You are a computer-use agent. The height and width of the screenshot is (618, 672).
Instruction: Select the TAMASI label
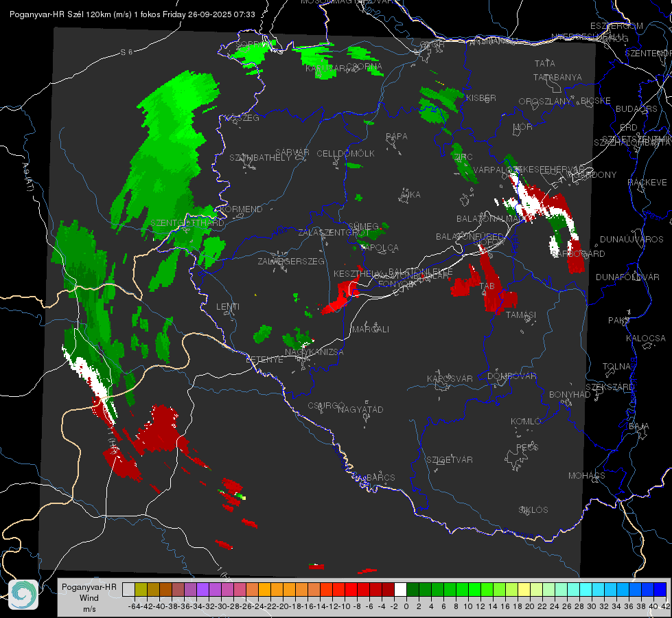[521, 314]
